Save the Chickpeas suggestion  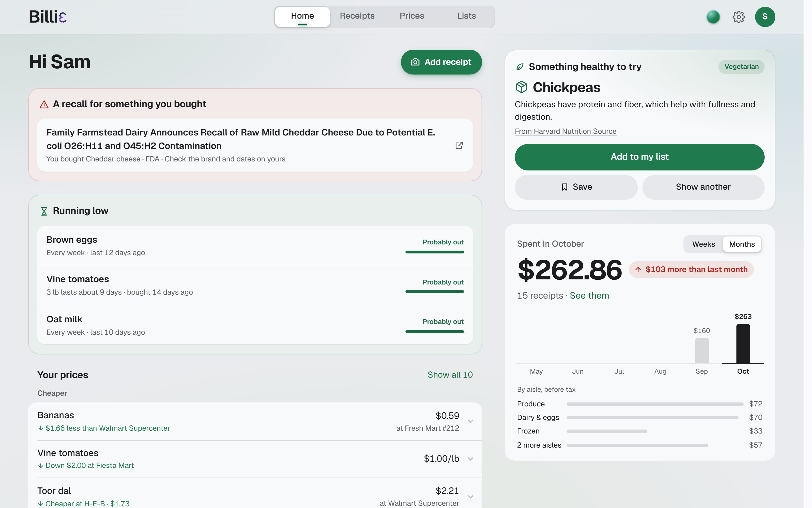(x=576, y=187)
